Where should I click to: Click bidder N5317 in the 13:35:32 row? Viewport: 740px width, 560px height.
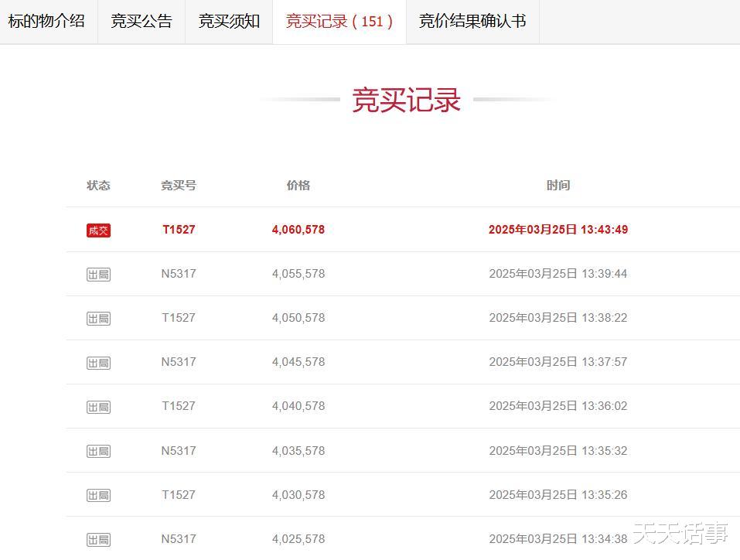(x=179, y=451)
